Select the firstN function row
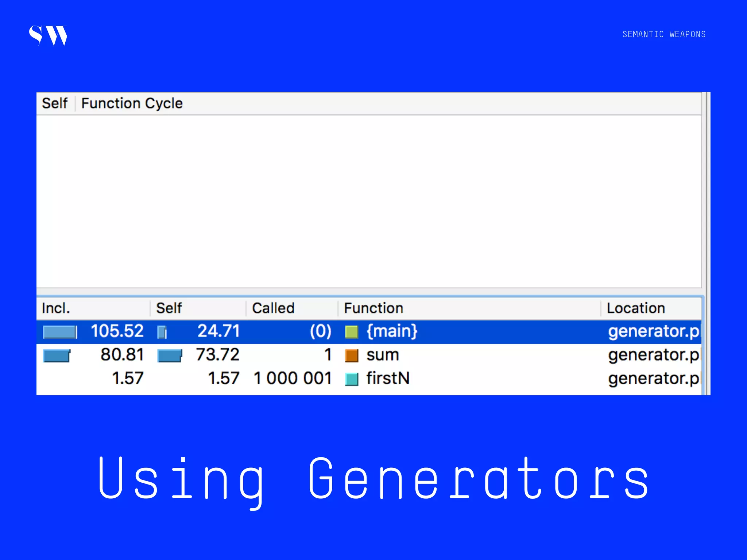This screenshot has height=560, width=747. pyautogui.click(x=369, y=378)
